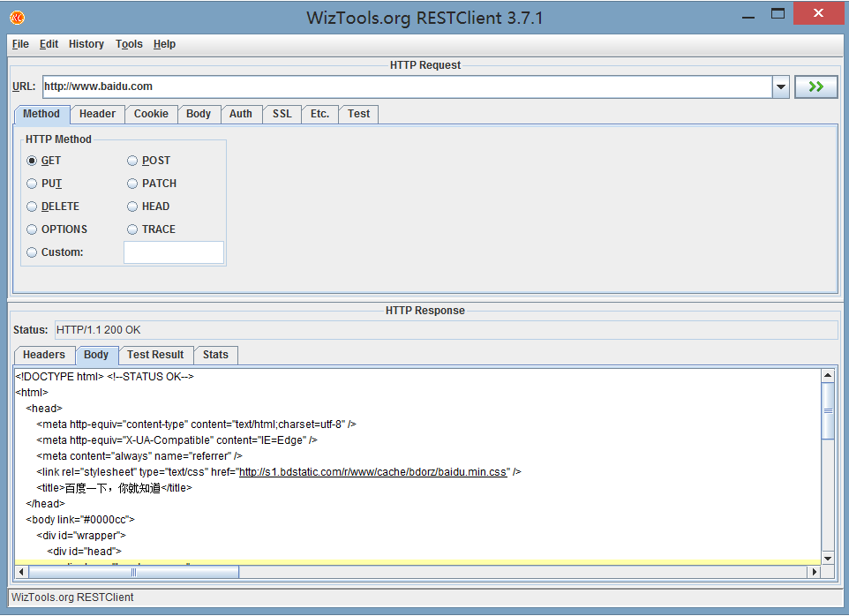
Task: Click the horizontal scrollbar thumb
Action: (x=133, y=572)
